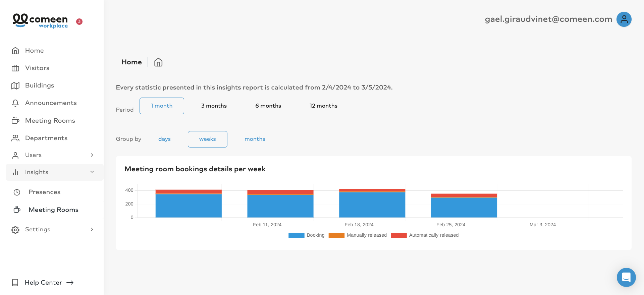Click the Help Center arrow icon
644x295 pixels.
click(x=70, y=283)
